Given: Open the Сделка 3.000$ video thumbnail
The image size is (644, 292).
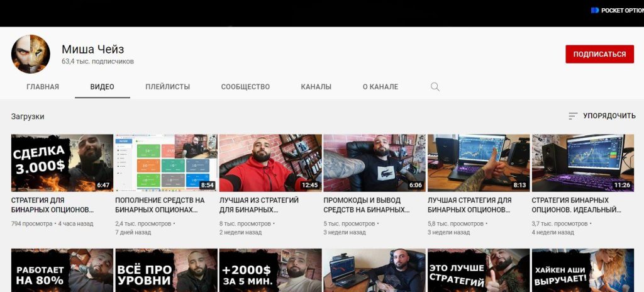Looking at the screenshot, I should click(x=62, y=162).
